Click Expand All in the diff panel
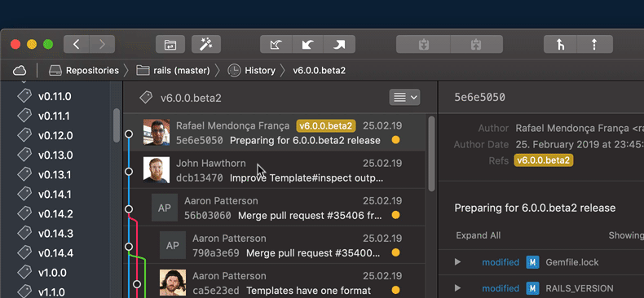 click(478, 235)
